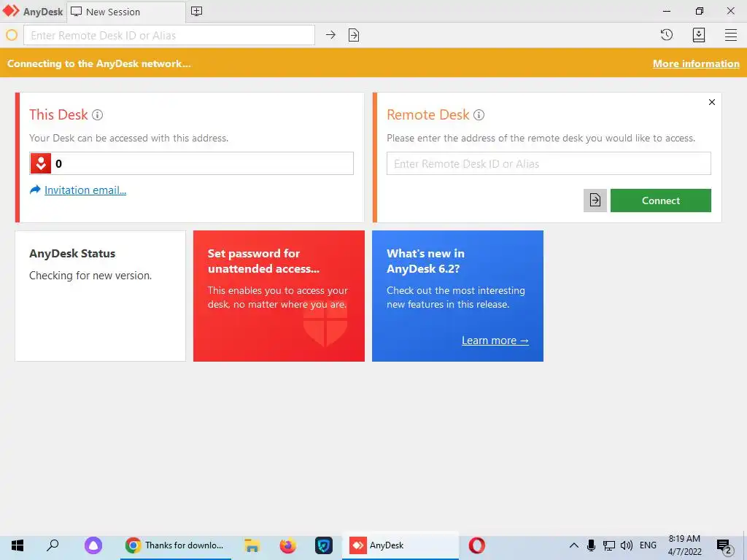Launch Firefox from taskbar

(x=287, y=545)
